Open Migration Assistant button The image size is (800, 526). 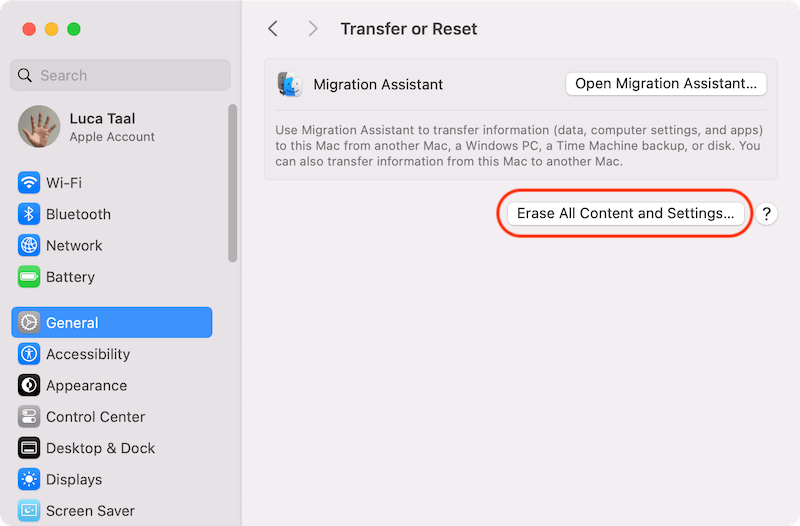[x=666, y=84]
